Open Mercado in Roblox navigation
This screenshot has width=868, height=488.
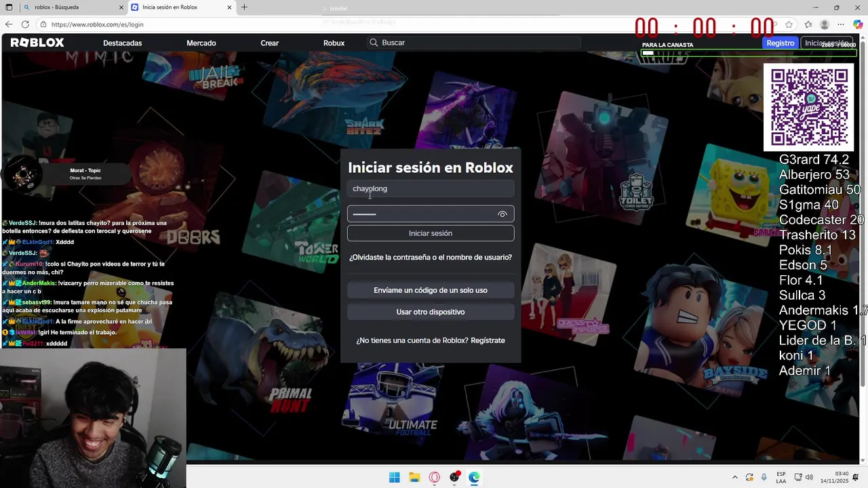pyautogui.click(x=201, y=43)
